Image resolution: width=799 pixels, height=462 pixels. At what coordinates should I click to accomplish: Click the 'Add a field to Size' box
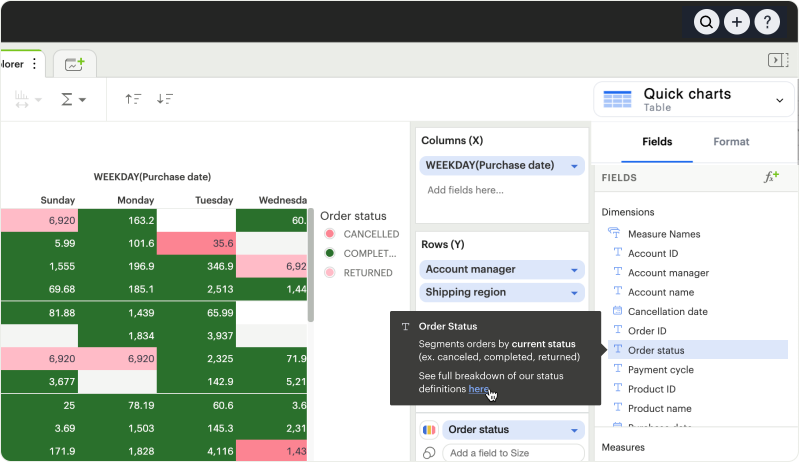[x=513, y=453]
